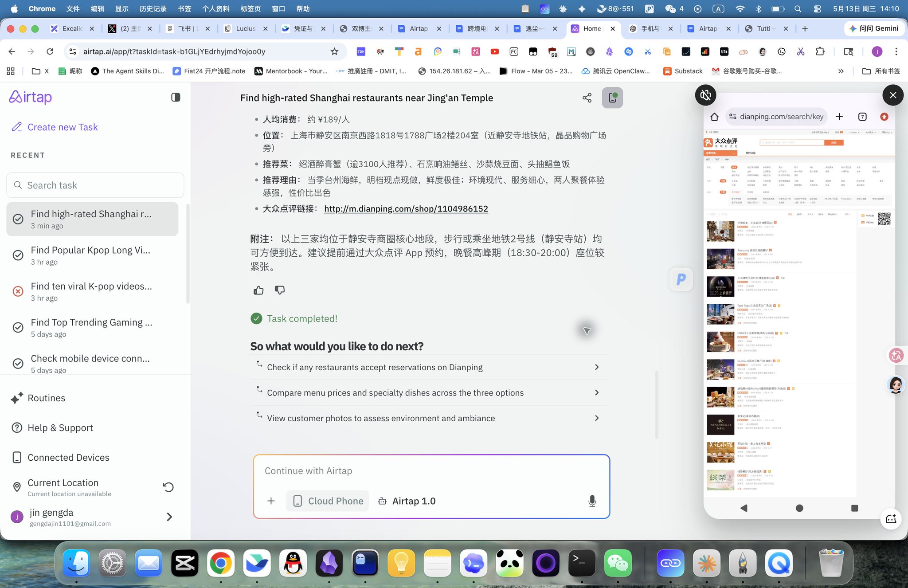Open Check mobile device conn... task

pyautogui.click(x=92, y=364)
